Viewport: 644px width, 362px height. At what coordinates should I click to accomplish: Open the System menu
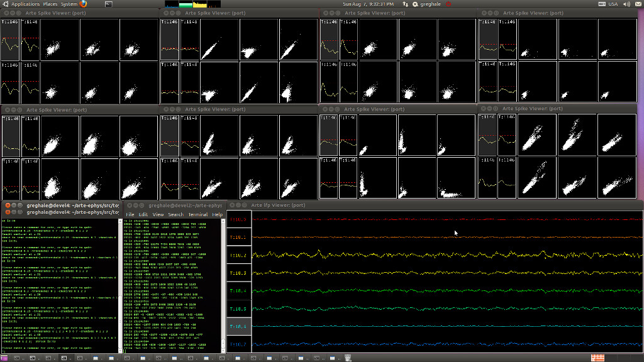[69, 4]
